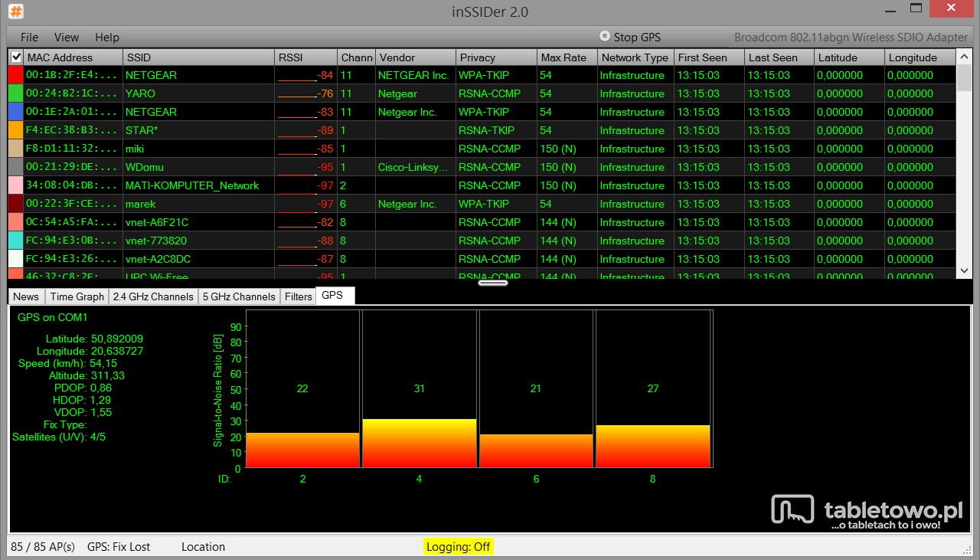Screen dimensions: 980x560
Task: Sort by Latitude column header
Action: coord(850,57)
